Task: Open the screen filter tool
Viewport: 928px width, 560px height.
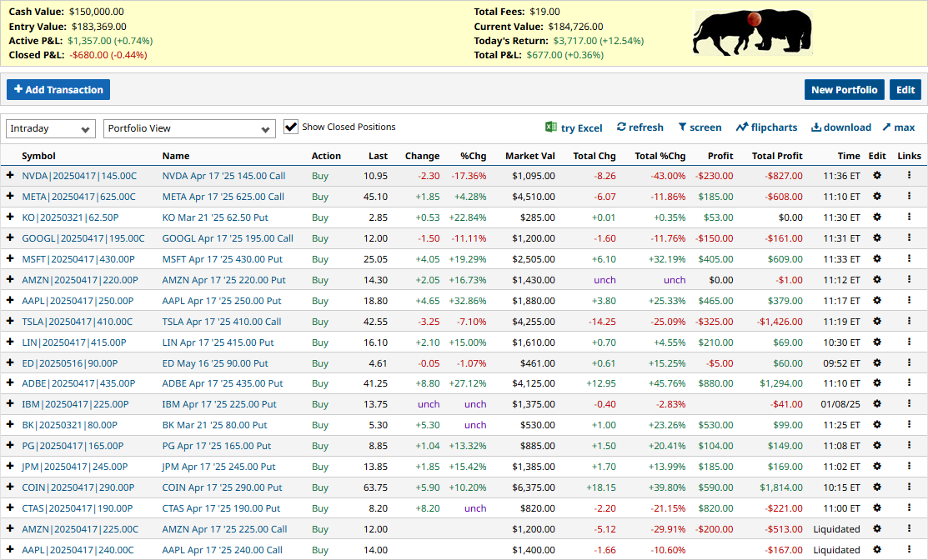Action: click(700, 127)
